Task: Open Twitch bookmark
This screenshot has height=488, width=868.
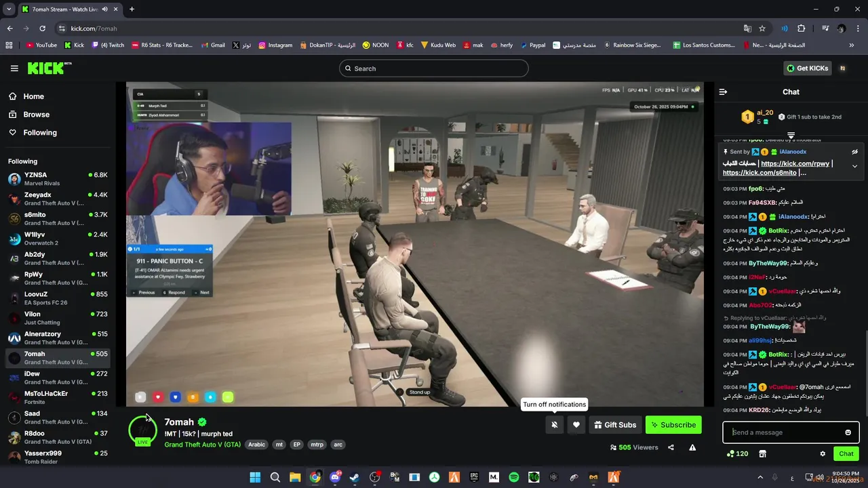Action: point(108,45)
